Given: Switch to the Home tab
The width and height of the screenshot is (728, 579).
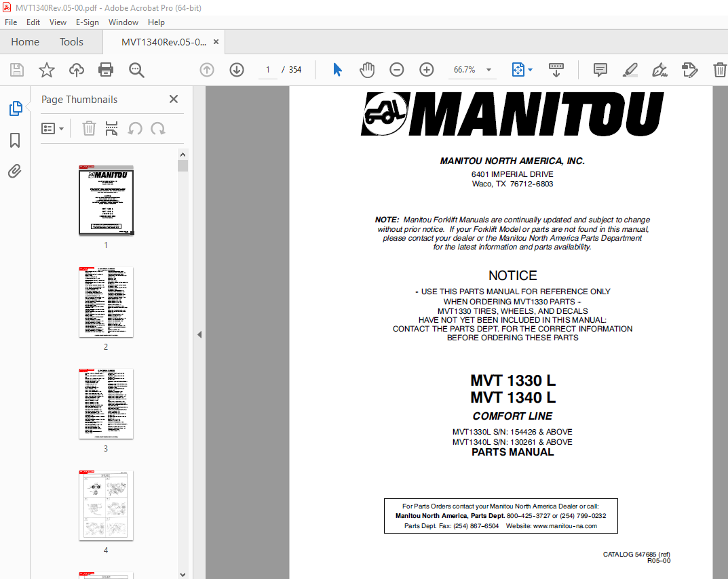Looking at the screenshot, I should tap(25, 42).
